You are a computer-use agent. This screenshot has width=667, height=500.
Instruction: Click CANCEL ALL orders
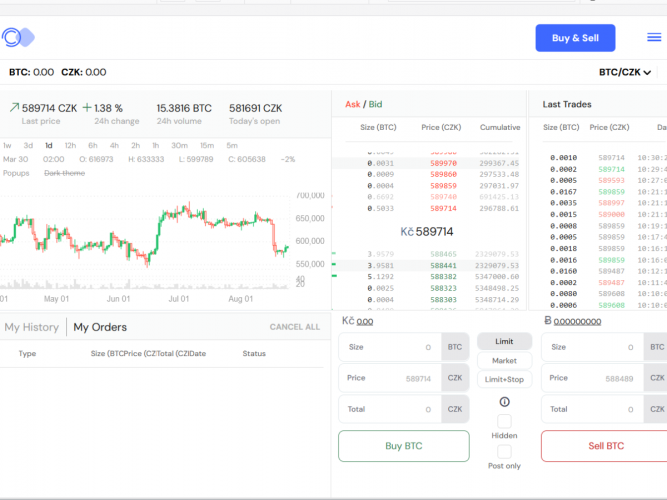(294, 327)
